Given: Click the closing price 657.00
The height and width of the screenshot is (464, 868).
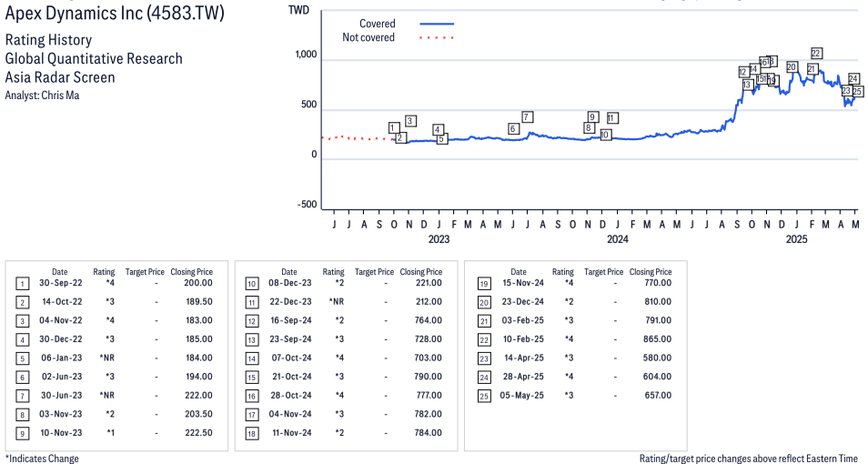Looking at the screenshot, I should pos(658,396).
